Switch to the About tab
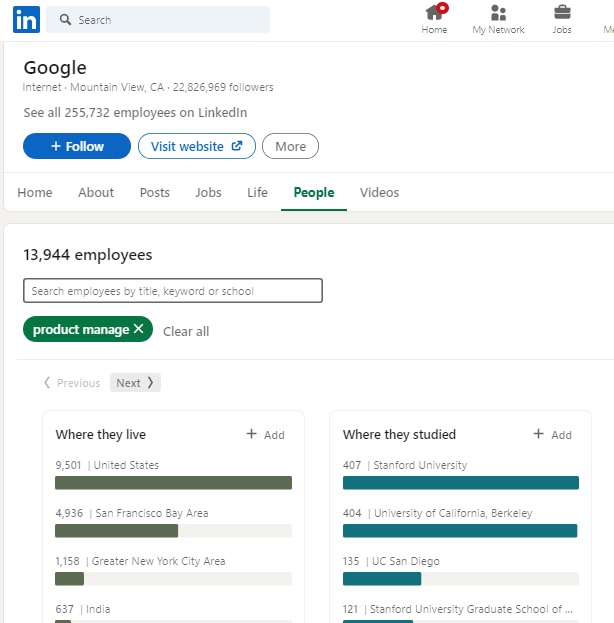Viewport: 614px width, 623px height. [x=96, y=193]
